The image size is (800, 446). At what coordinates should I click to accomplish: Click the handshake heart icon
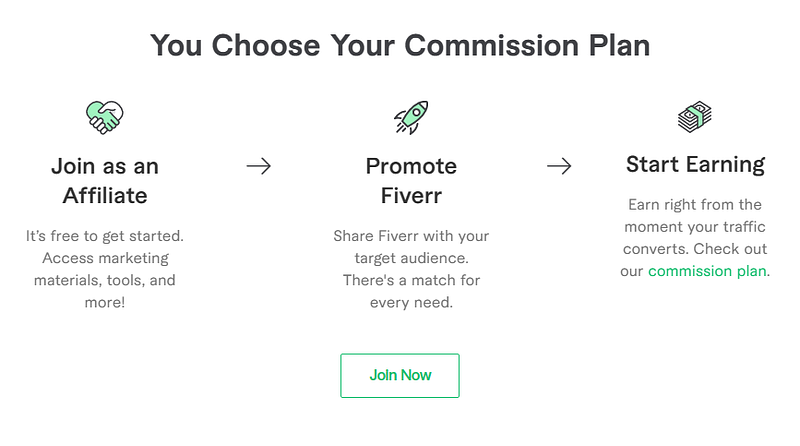click(x=105, y=117)
